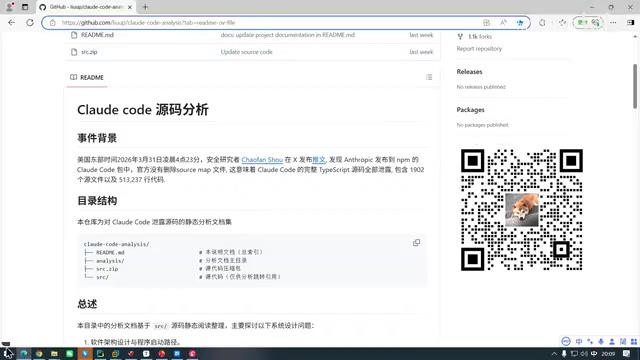
Task: Open the tab actions menu icon
Action: 25,7
